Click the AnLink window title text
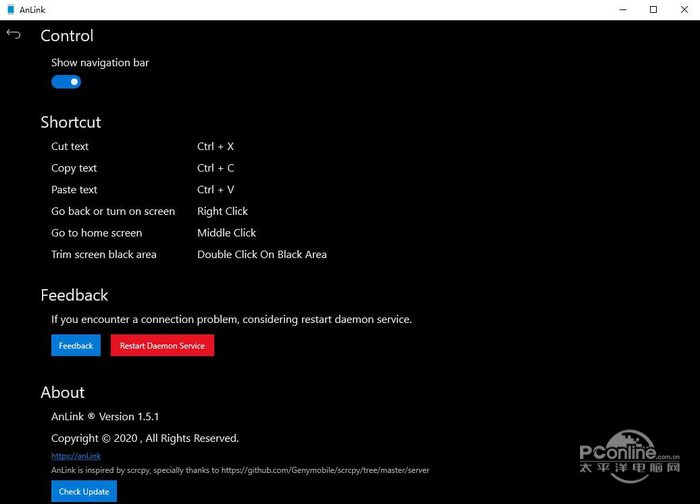This screenshot has width=700, height=504. [32, 9]
